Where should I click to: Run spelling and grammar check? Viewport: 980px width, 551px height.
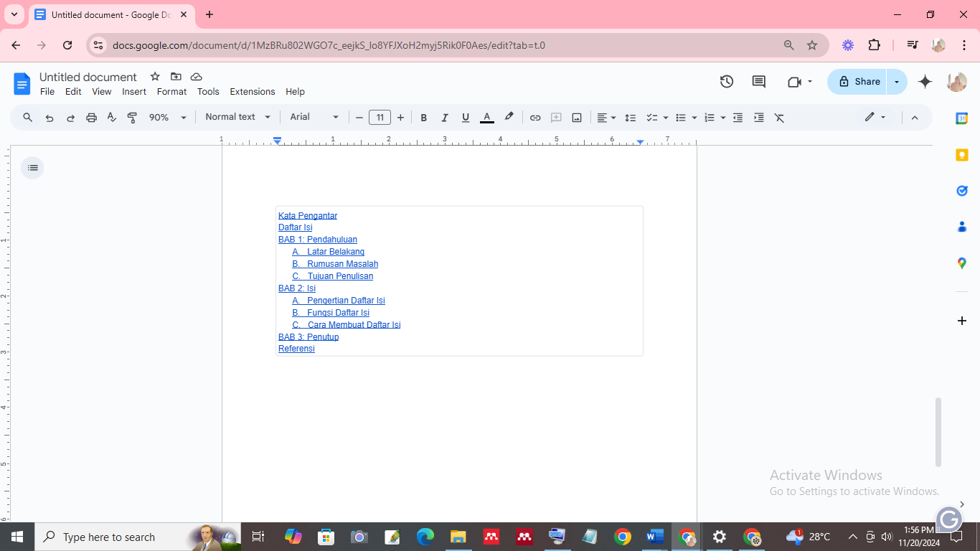(112, 118)
